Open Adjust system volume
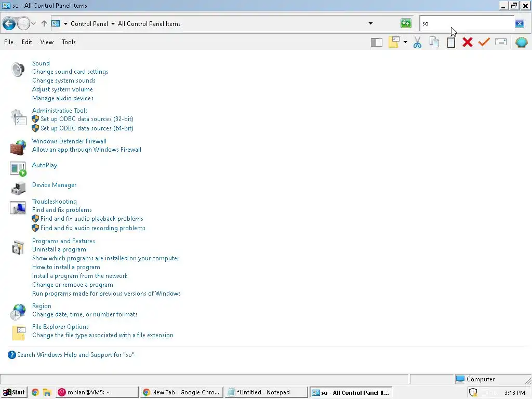Viewport: 532px width, 399px height. (x=62, y=89)
